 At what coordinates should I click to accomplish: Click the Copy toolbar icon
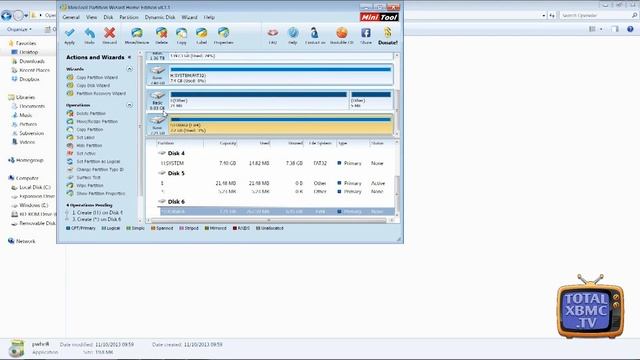(181, 33)
